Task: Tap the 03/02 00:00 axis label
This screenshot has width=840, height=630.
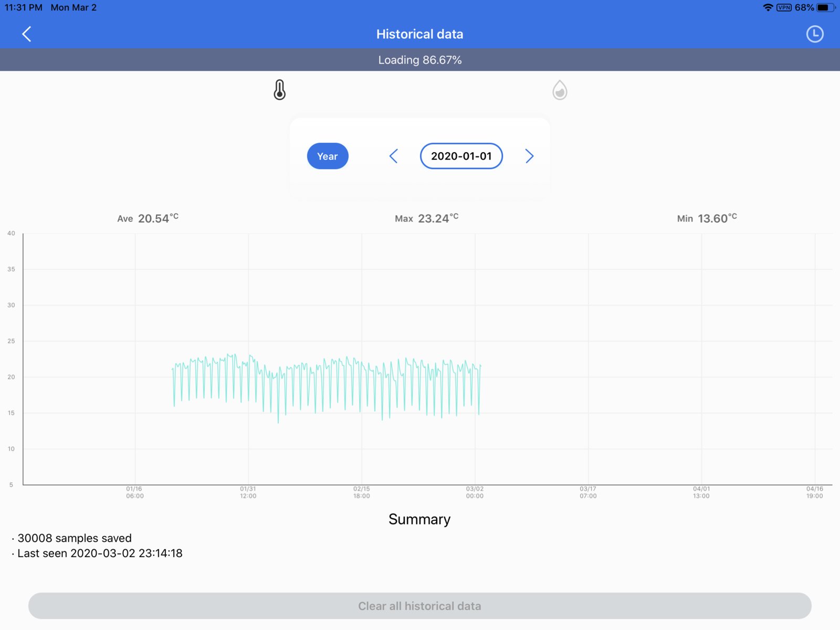Action: click(x=475, y=492)
